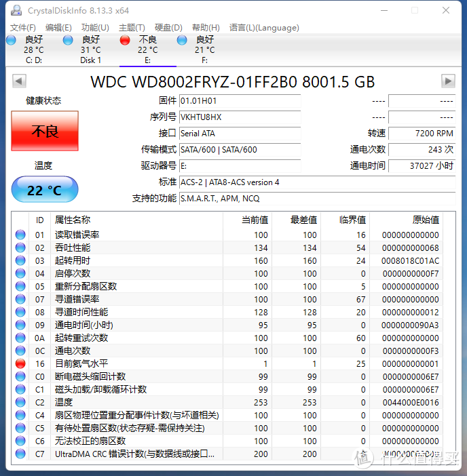Open the 功能(U) menu

point(95,28)
